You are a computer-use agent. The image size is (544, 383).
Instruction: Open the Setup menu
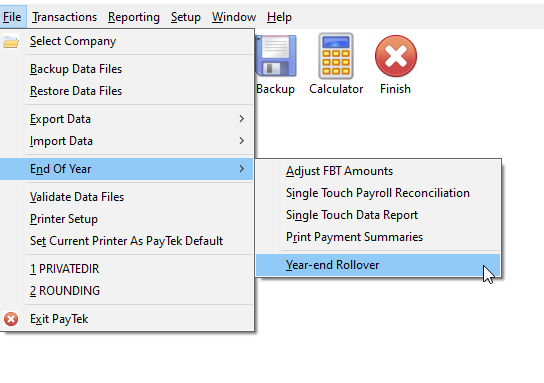point(186,17)
